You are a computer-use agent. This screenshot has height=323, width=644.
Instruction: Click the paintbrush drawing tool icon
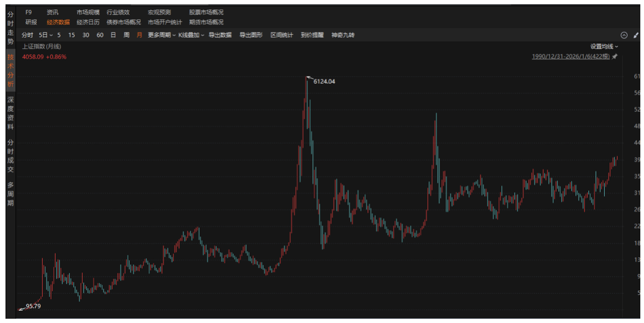[x=635, y=35]
